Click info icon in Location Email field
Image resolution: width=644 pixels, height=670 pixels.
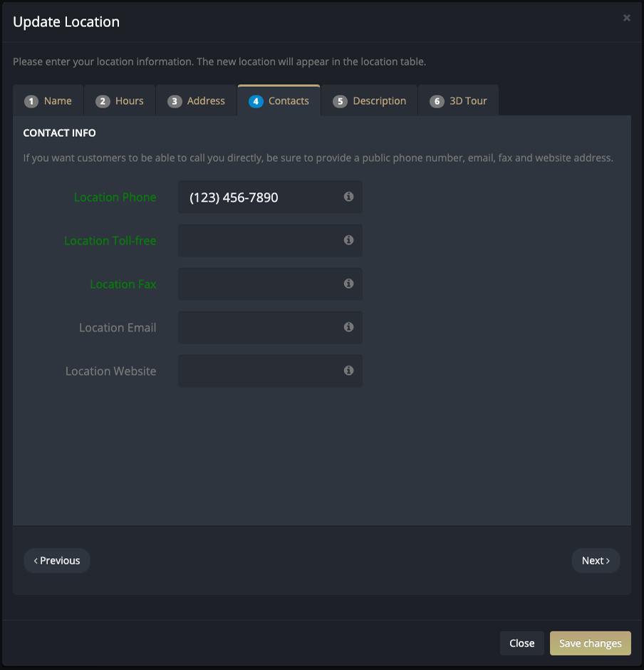pyautogui.click(x=348, y=327)
